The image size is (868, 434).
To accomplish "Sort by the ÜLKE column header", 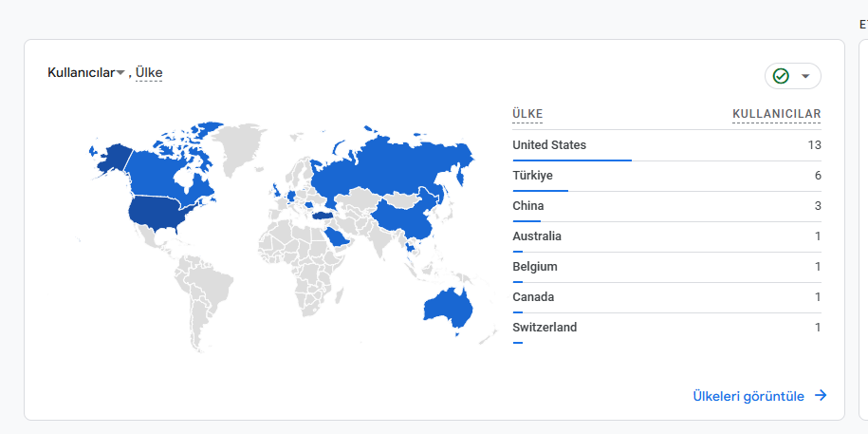I will click(527, 114).
